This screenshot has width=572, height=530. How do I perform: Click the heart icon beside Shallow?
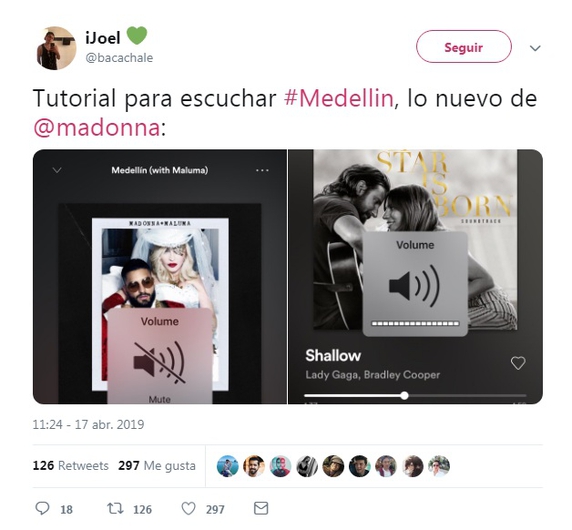[518, 363]
